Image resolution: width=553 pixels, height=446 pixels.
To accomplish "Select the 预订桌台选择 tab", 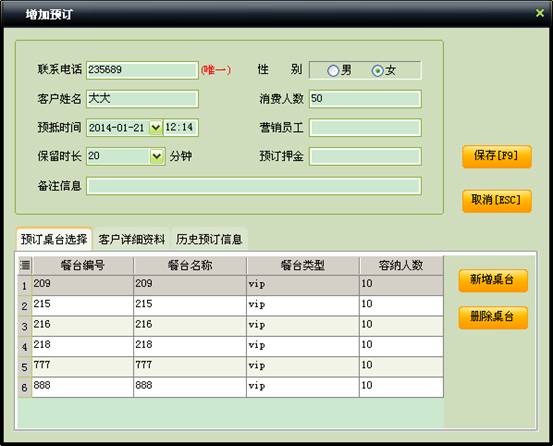I will pyautogui.click(x=54, y=239).
